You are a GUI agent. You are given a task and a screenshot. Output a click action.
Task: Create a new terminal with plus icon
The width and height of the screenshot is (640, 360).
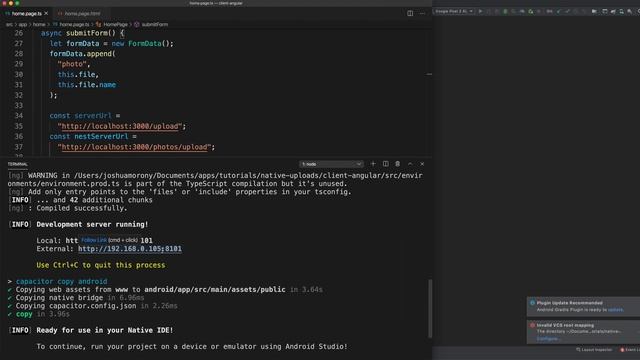point(373,164)
